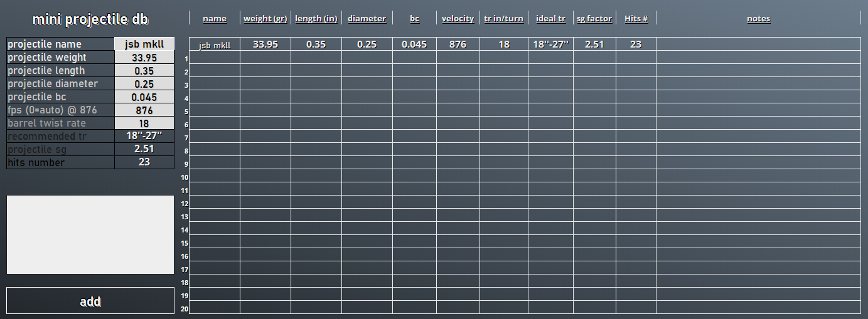Click the projectile name label
Viewport: 868px width, 319px height.
pos(45,44)
